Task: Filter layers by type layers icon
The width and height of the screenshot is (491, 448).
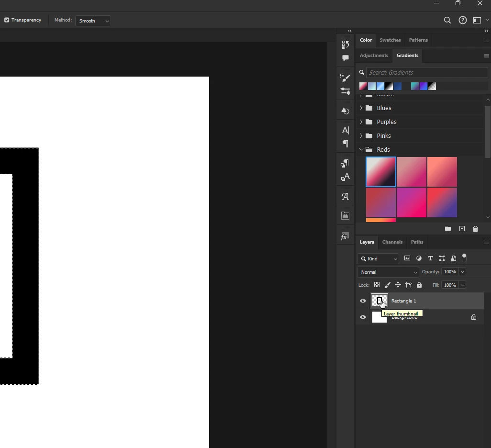Action: [x=431, y=258]
